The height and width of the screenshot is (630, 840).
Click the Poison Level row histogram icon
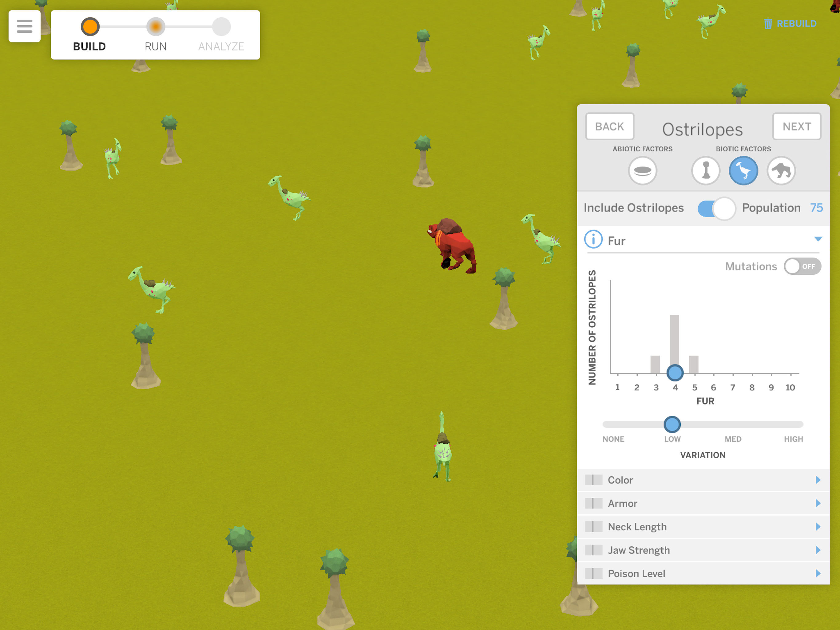click(x=593, y=573)
